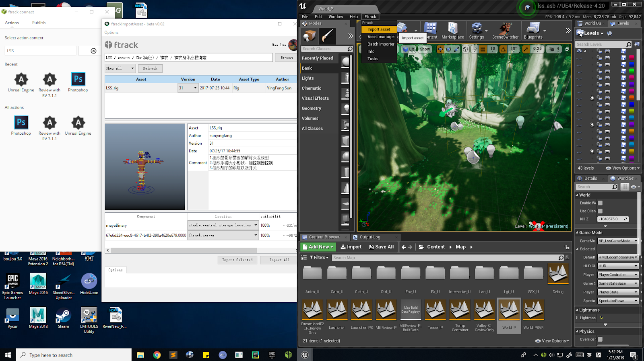Open Steam desktop shortcut
This screenshot has height=361, width=644.
point(63,318)
